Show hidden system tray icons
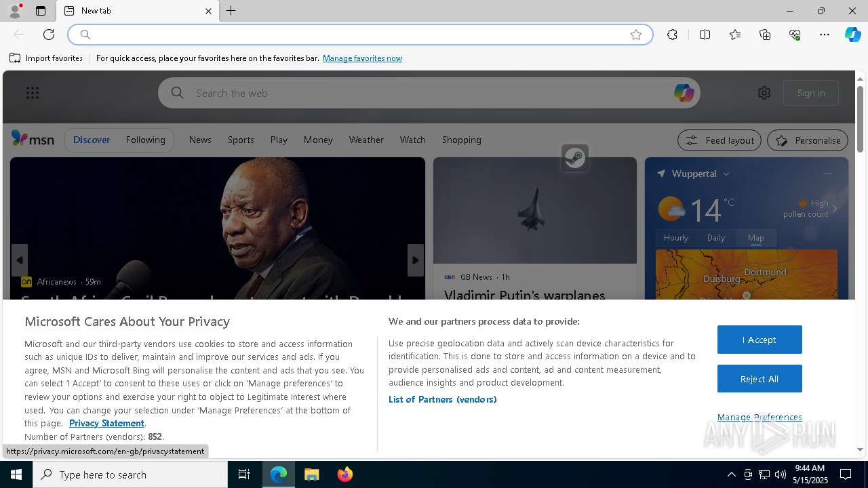Screen dimensions: 868x488 click(x=731, y=474)
